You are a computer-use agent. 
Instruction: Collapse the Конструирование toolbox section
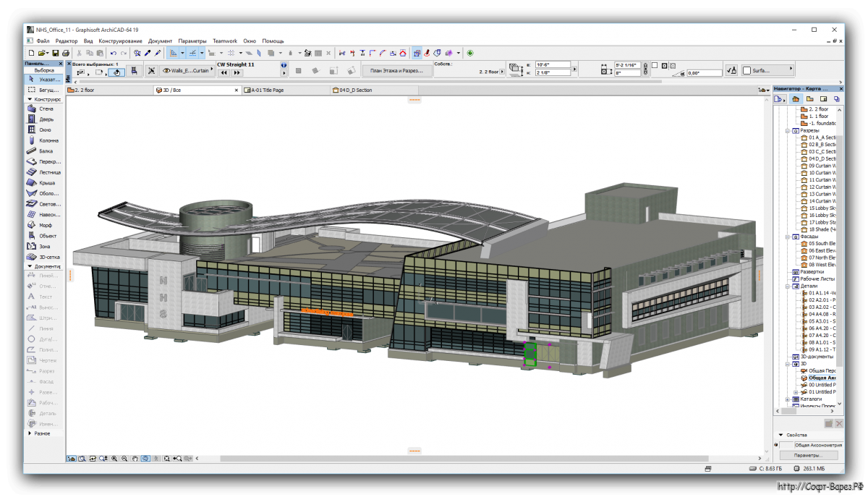[30, 98]
